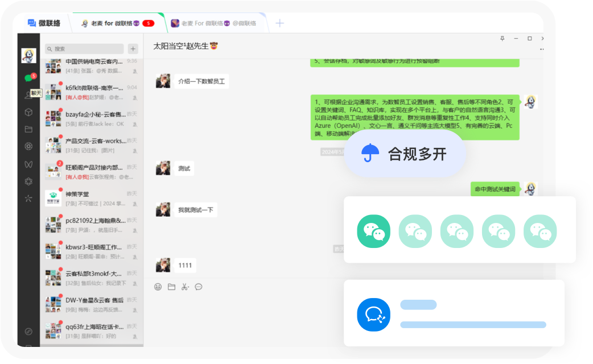The image size is (593, 364).
Task: Click the send file folder icon
Action: [x=171, y=287]
